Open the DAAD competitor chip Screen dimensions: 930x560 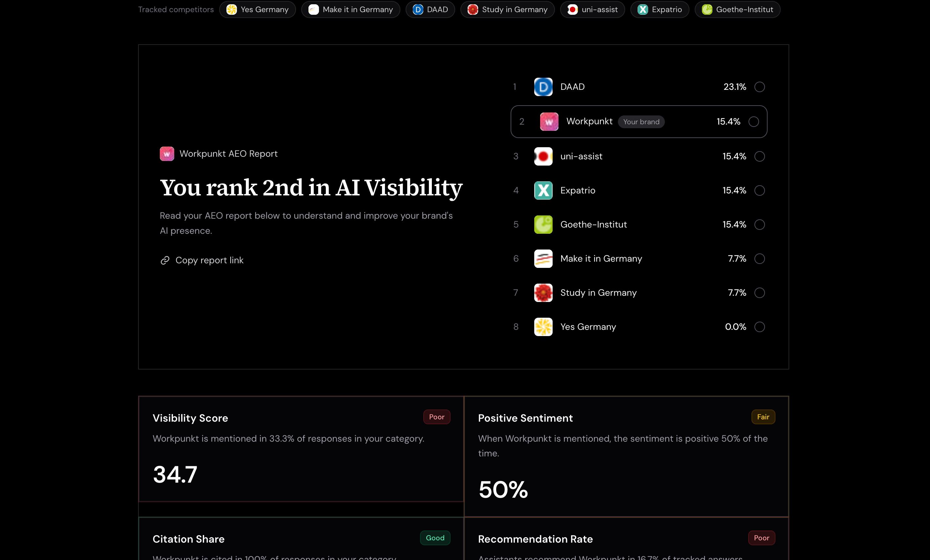tap(430, 10)
